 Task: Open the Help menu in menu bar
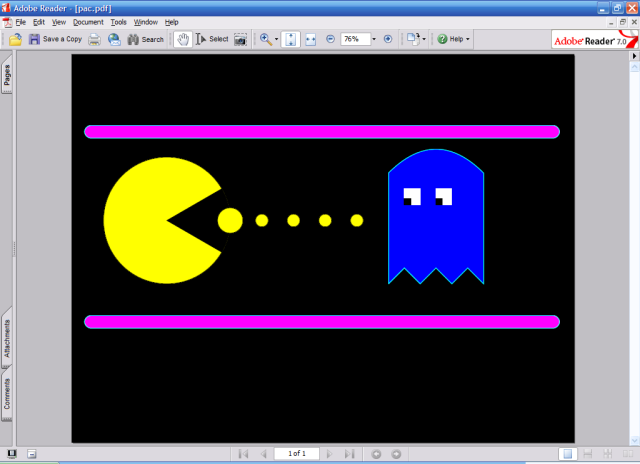(x=171, y=22)
